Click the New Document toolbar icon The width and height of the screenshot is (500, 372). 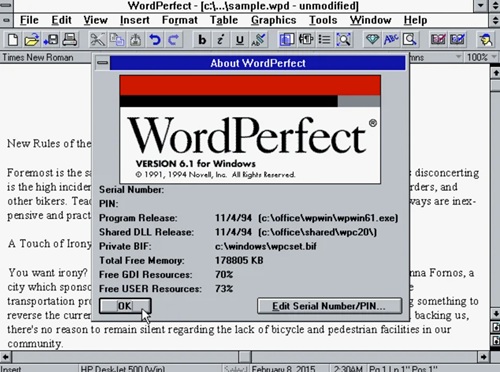click(x=13, y=40)
